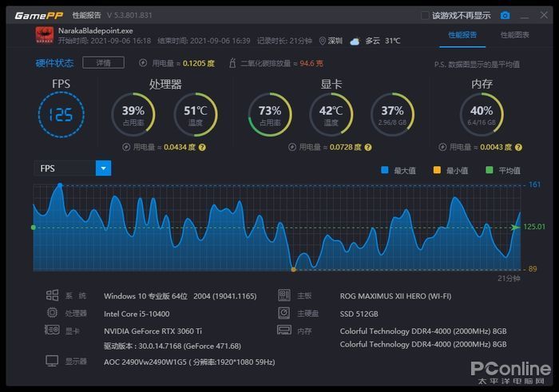Click the FPS chart selector field
559x392 pixels.
tap(73, 168)
